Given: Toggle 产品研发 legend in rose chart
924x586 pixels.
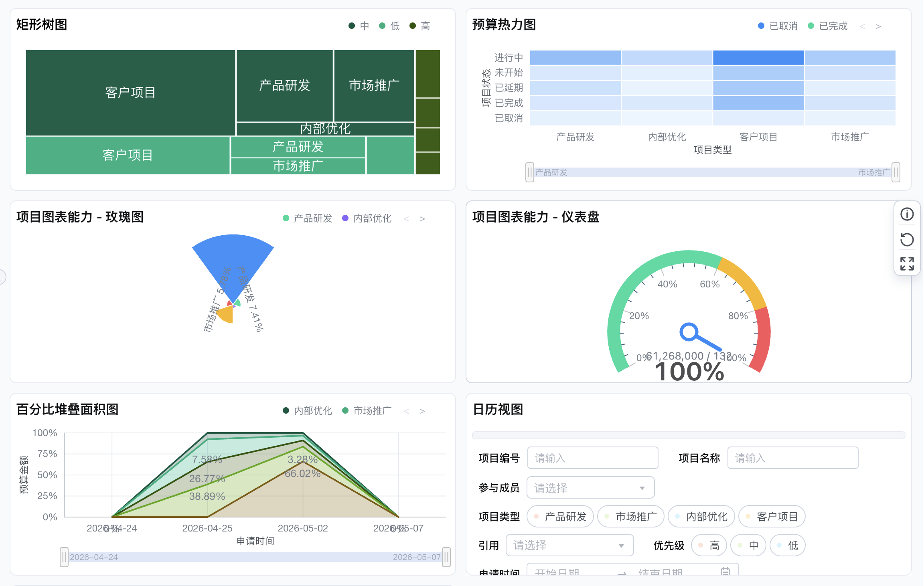Looking at the screenshot, I should 308,218.
